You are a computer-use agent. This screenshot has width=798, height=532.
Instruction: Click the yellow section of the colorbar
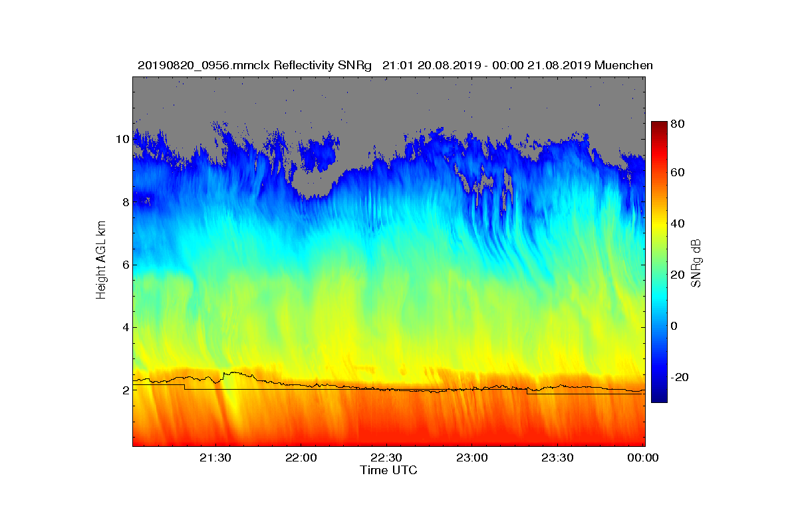coord(659,226)
